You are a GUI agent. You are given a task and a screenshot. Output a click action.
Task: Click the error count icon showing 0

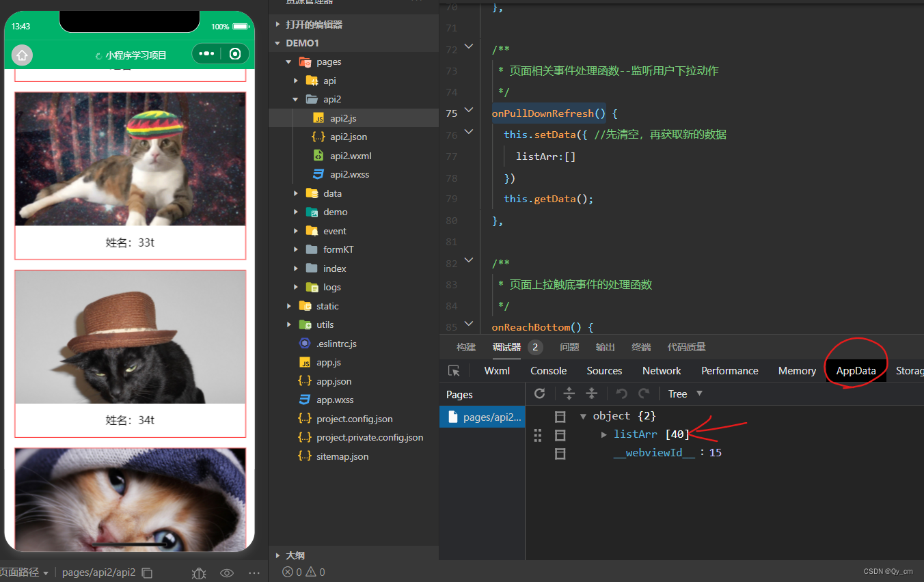[x=288, y=572]
